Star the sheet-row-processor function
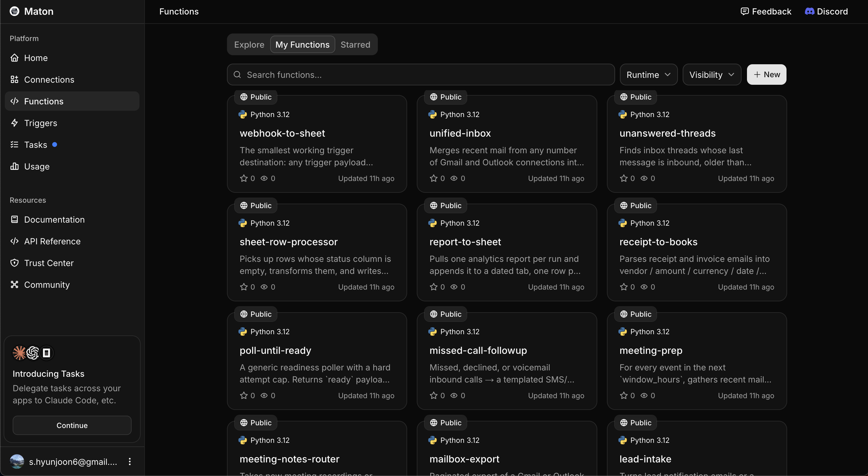 (x=244, y=287)
